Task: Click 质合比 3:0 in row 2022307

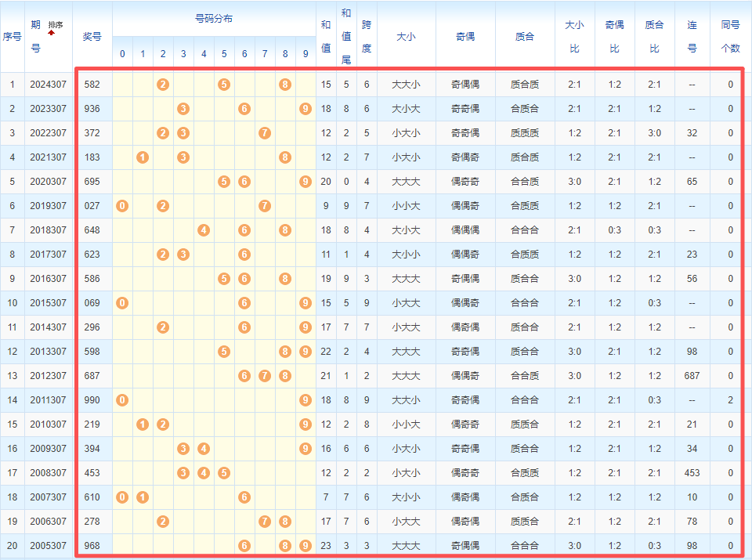Action: (x=654, y=133)
